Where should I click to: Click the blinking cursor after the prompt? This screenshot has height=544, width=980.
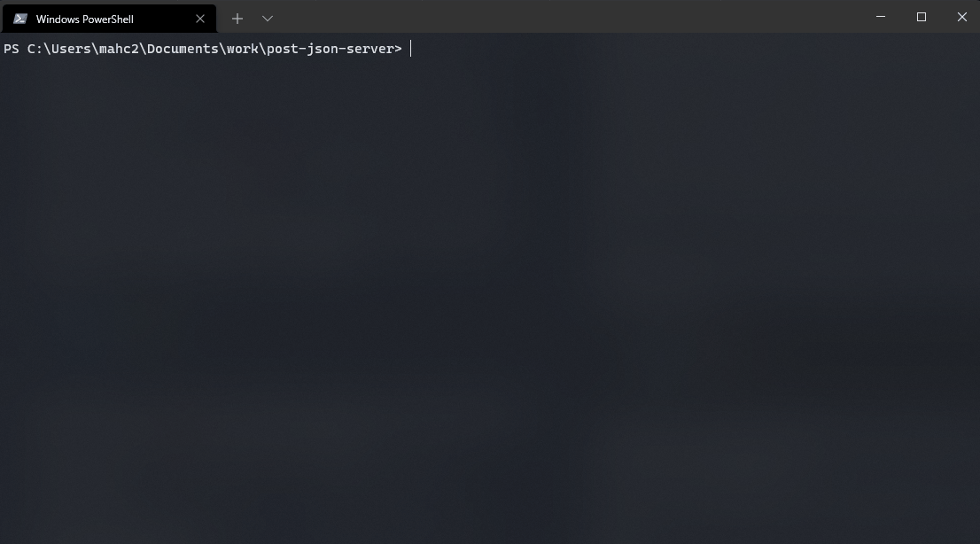click(x=410, y=49)
